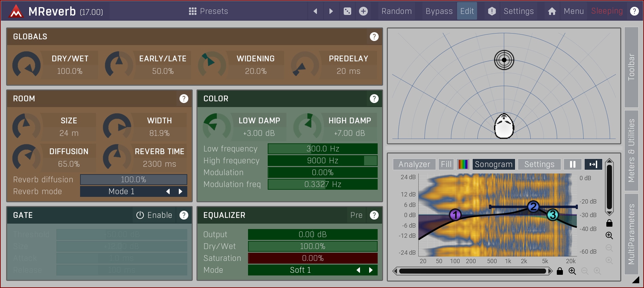
Task: Click the random dice preset icon
Action: [x=347, y=11]
